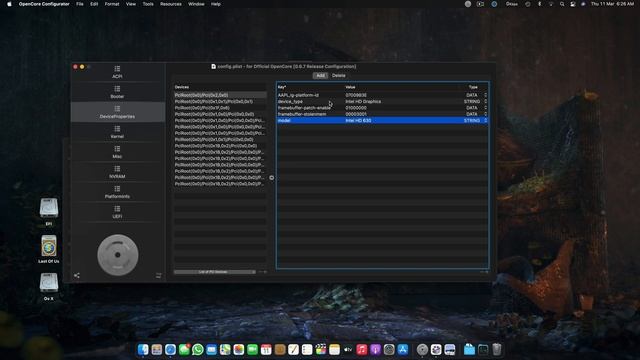Image resolution: width=640 pixels, height=360 pixels.
Task: Switch to the Delete tab
Action: click(339, 76)
